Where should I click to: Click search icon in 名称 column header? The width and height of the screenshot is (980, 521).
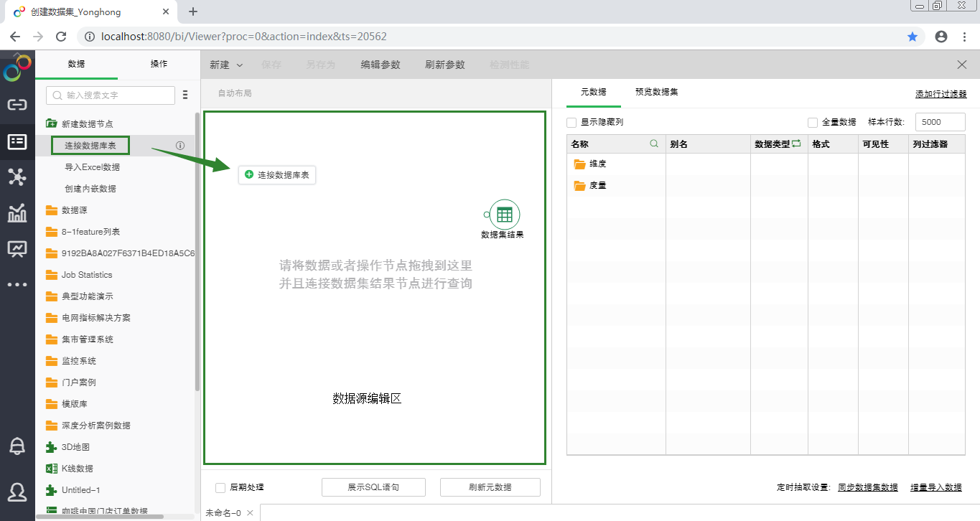click(654, 144)
